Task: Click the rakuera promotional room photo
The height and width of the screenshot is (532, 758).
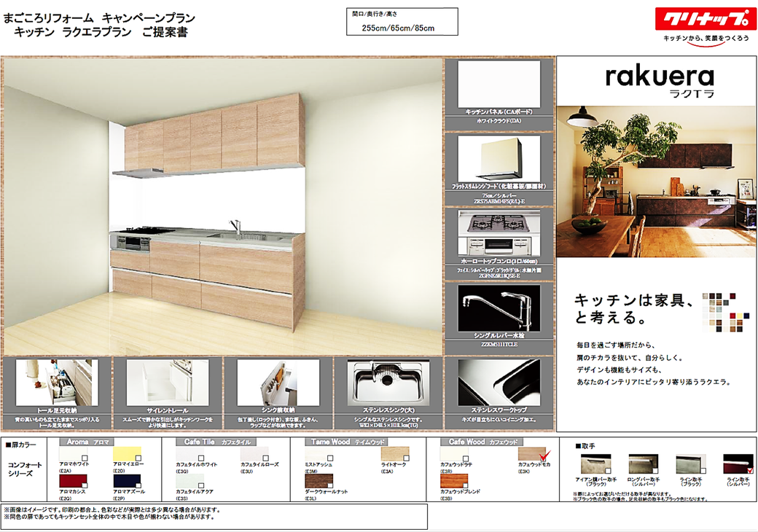Action: pos(657,181)
